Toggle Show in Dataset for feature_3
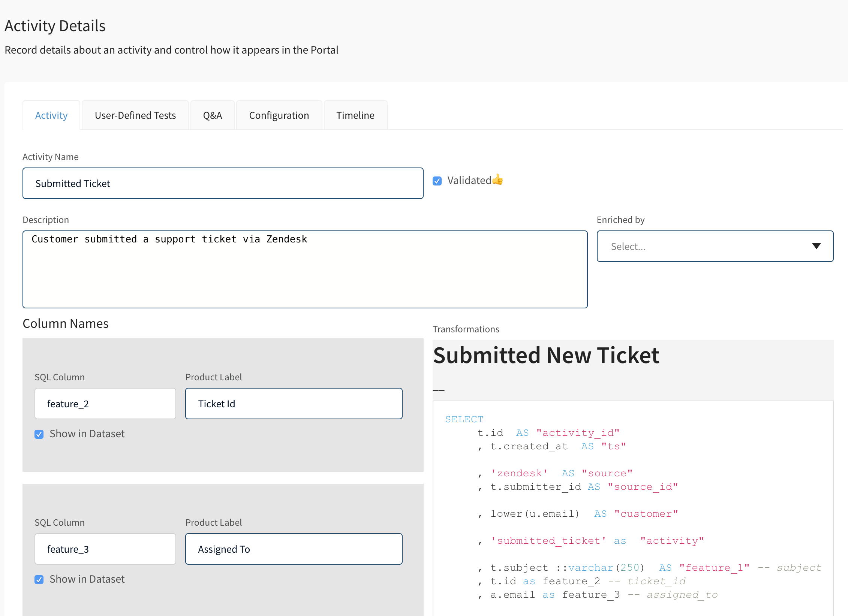The height and width of the screenshot is (616, 848). click(x=39, y=580)
